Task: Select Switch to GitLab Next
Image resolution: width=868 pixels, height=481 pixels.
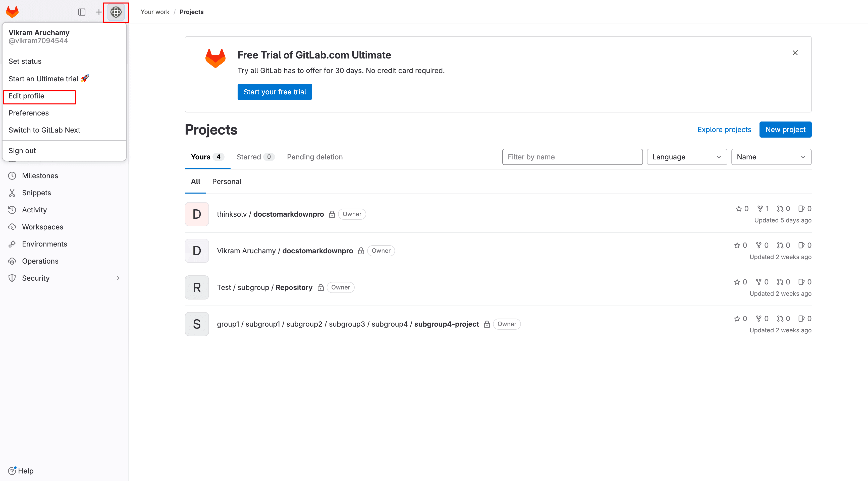Action: point(44,130)
